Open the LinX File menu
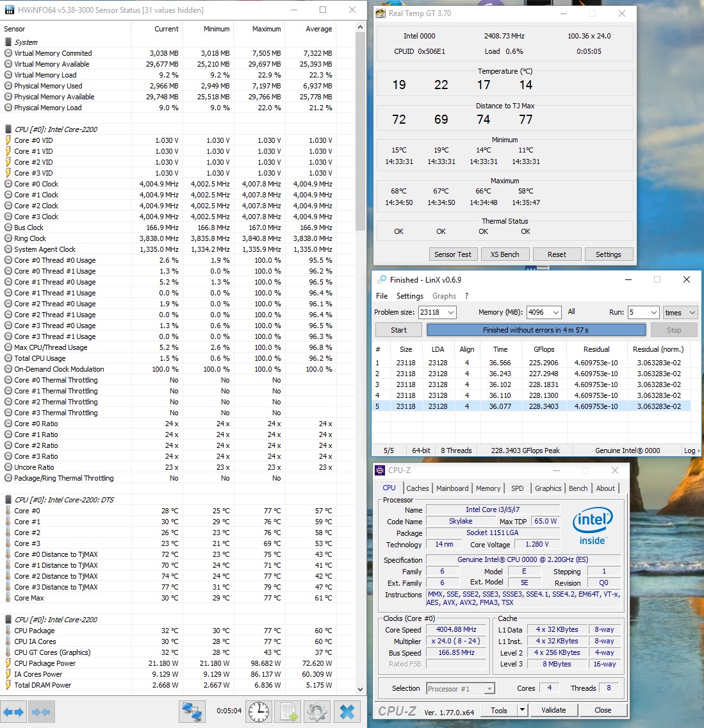Image resolution: width=704 pixels, height=728 pixels. pos(382,296)
